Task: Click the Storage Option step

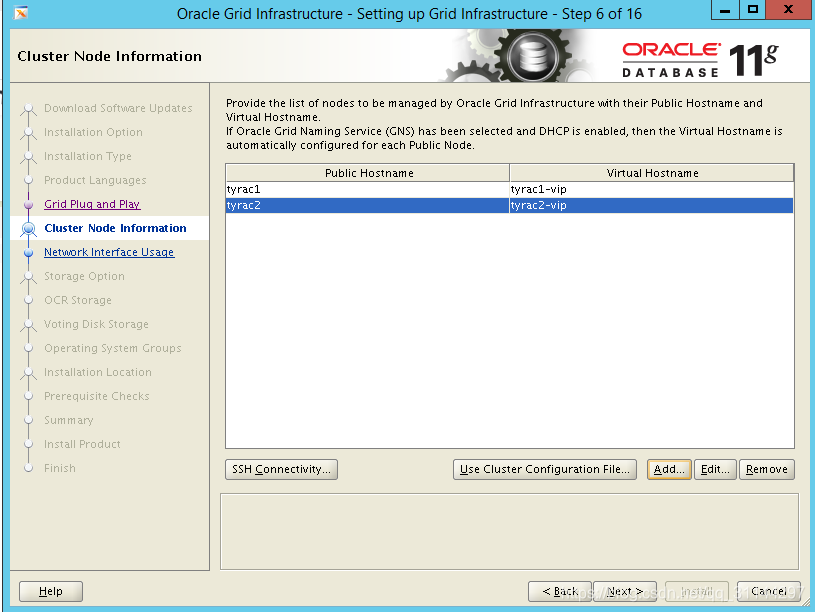Action: (84, 276)
